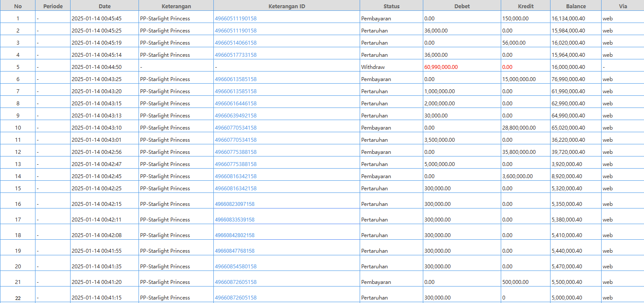Screen dimensions: 644x303
Task: Select the 49660842802158 ID link
Action: click(235, 235)
